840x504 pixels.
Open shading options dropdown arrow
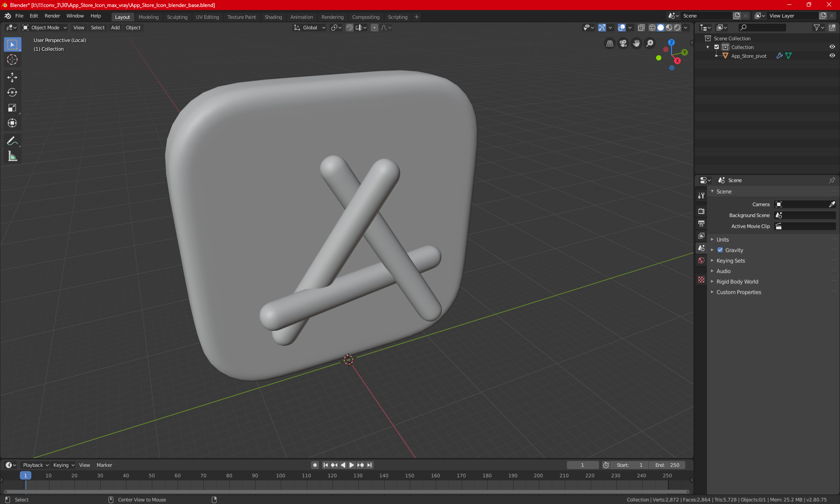point(686,28)
